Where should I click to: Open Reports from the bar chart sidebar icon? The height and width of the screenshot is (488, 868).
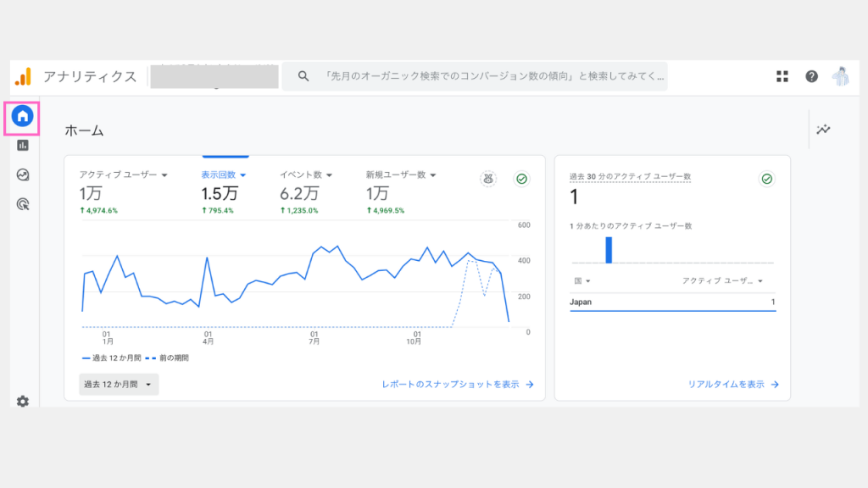click(23, 146)
